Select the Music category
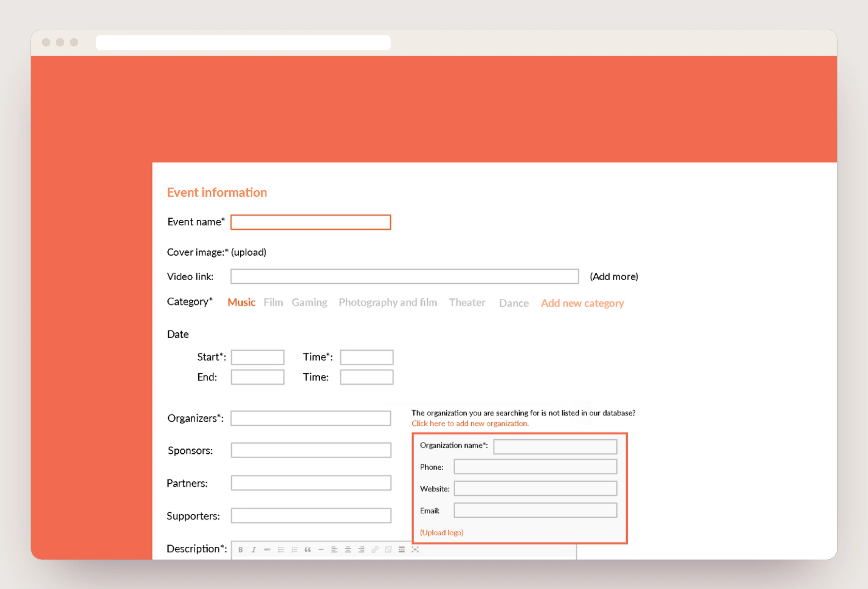 click(x=241, y=302)
